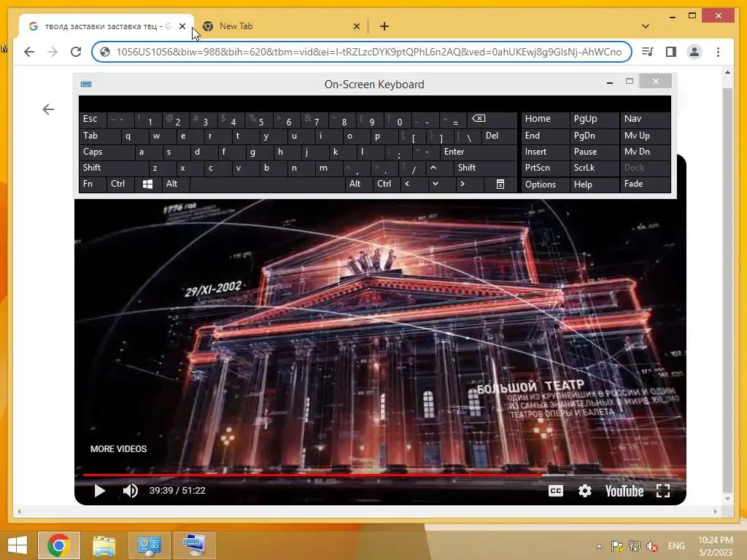Viewport: 747px width, 560px height.
Task: Reload the current page
Action: coord(76,52)
